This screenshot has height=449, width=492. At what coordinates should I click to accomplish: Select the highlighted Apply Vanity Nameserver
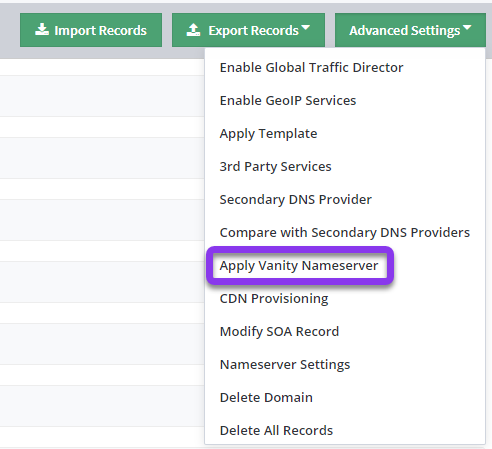300,266
